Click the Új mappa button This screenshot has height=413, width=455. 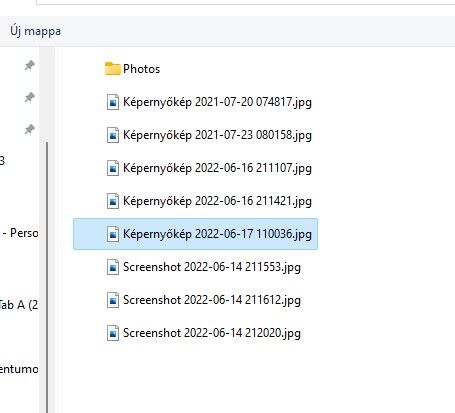point(35,31)
